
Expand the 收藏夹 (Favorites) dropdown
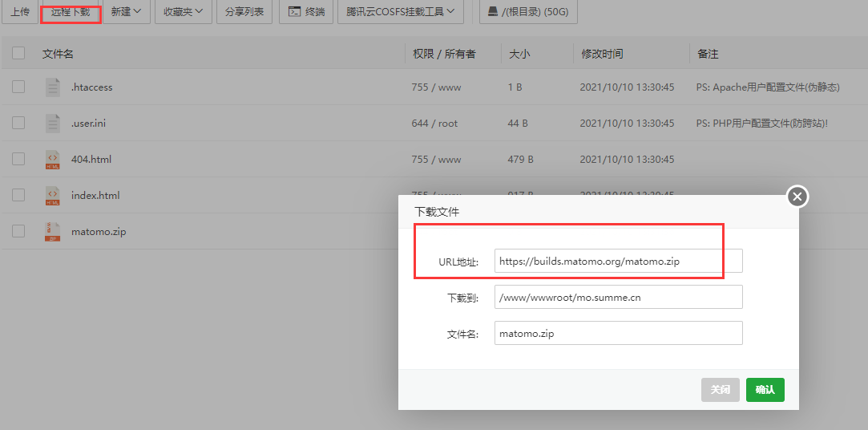coord(184,12)
